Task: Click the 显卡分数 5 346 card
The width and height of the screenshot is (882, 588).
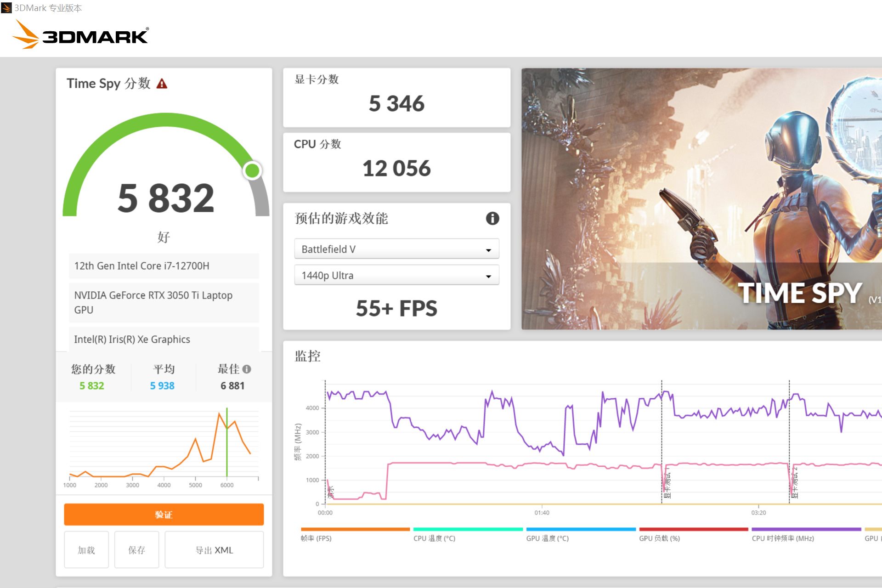Action: pyautogui.click(x=397, y=97)
